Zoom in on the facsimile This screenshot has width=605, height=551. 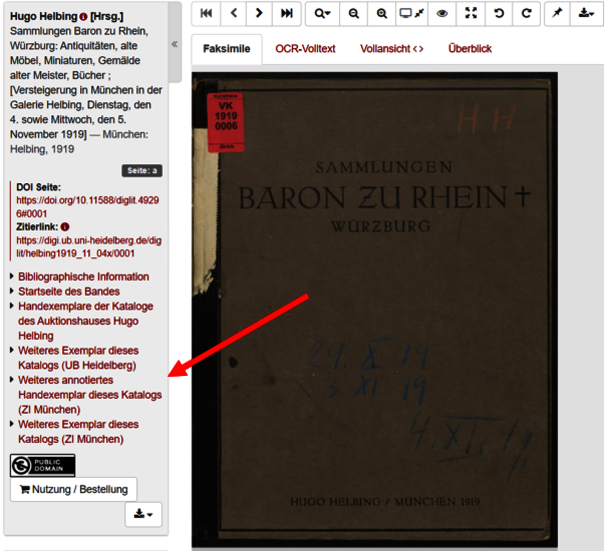(382, 14)
